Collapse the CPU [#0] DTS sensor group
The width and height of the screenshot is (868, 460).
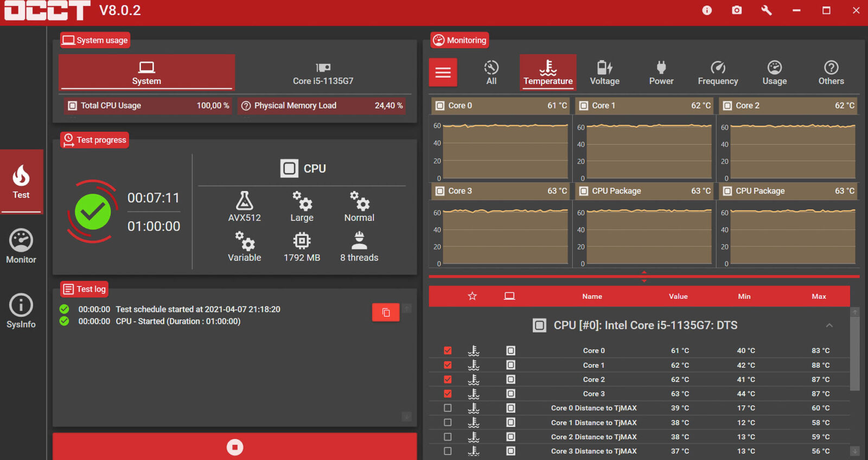pyautogui.click(x=829, y=325)
